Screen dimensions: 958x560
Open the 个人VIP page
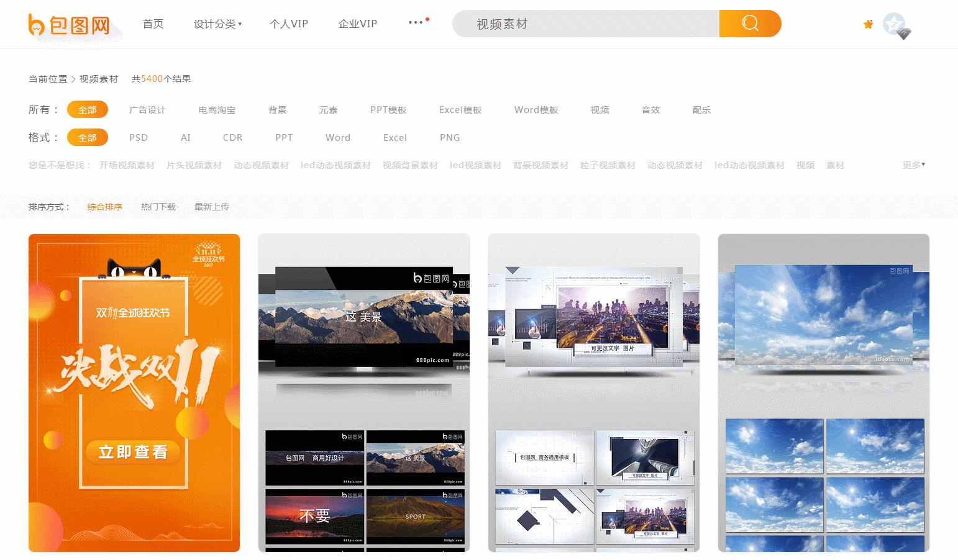point(289,24)
